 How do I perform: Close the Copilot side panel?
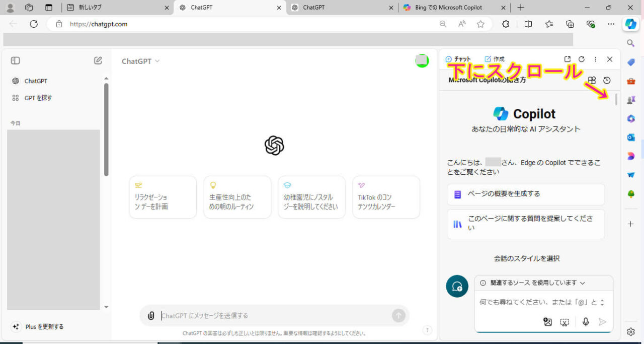(x=610, y=59)
